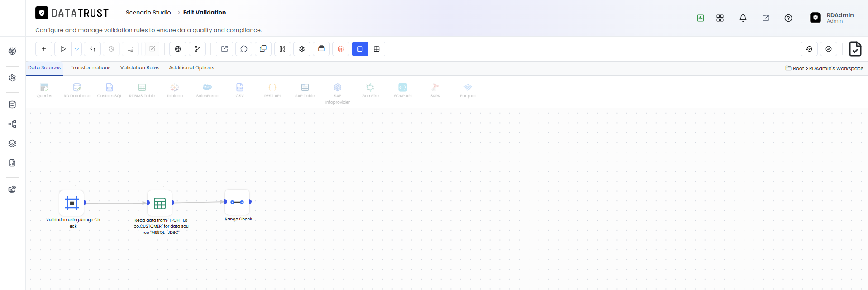The image size is (868, 290).
Task: Click the export arrow toolbar icon
Action: 224,49
